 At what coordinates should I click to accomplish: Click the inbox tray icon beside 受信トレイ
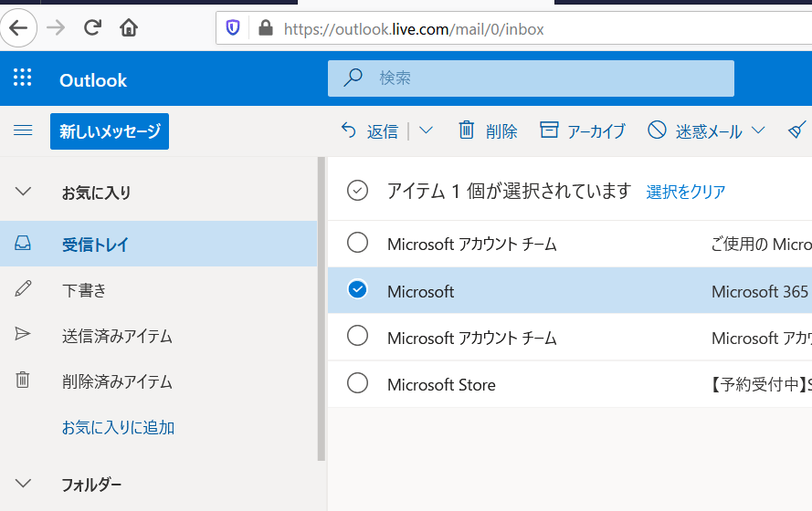pos(23,243)
